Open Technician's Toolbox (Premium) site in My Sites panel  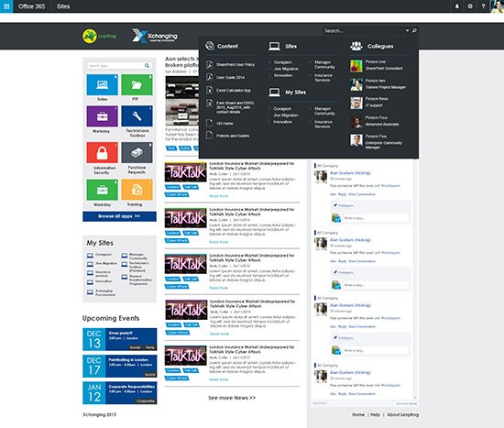click(139, 267)
